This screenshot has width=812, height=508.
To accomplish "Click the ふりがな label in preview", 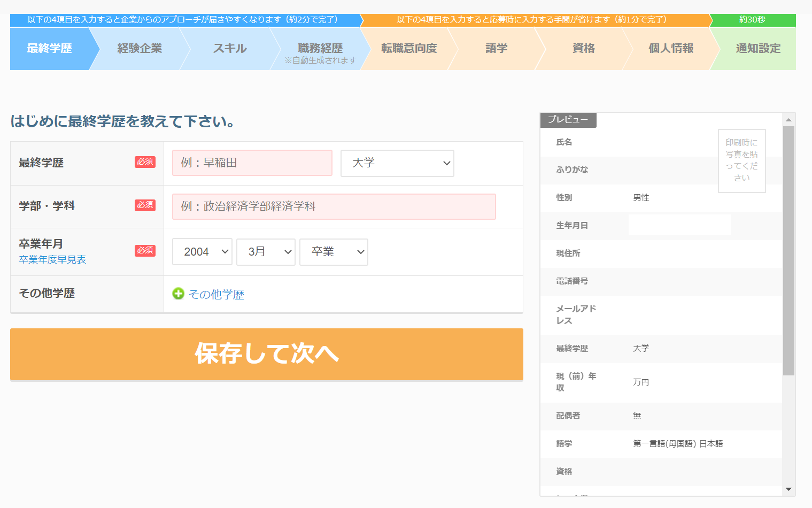I will pos(572,170).
